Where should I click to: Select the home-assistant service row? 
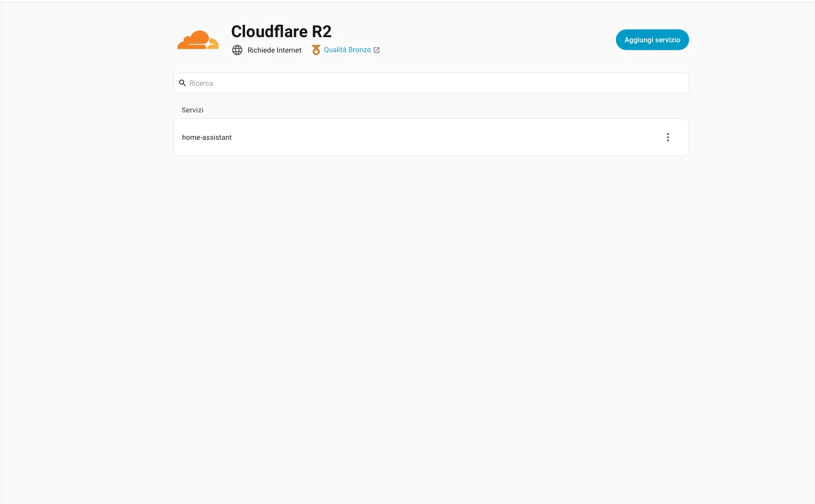point(431,137)
